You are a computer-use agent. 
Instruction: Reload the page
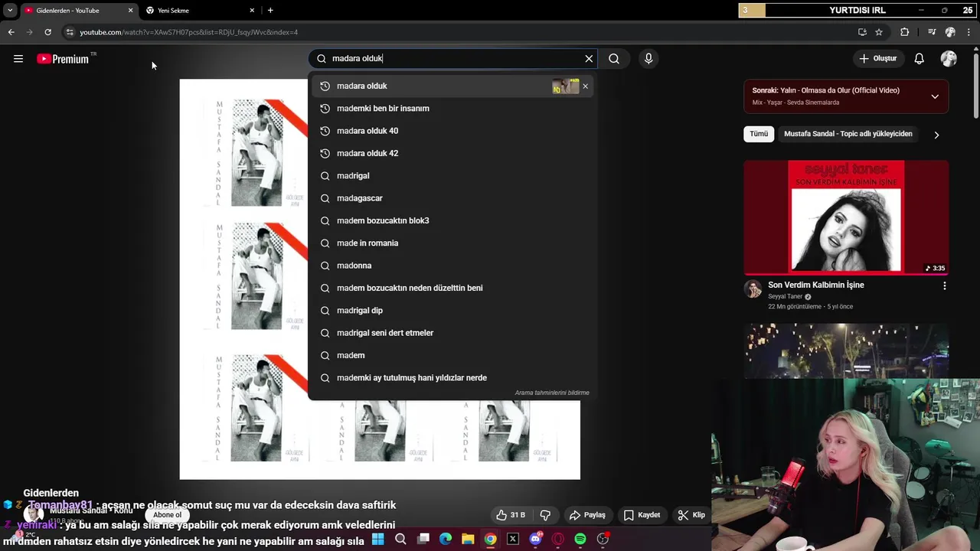47,32
